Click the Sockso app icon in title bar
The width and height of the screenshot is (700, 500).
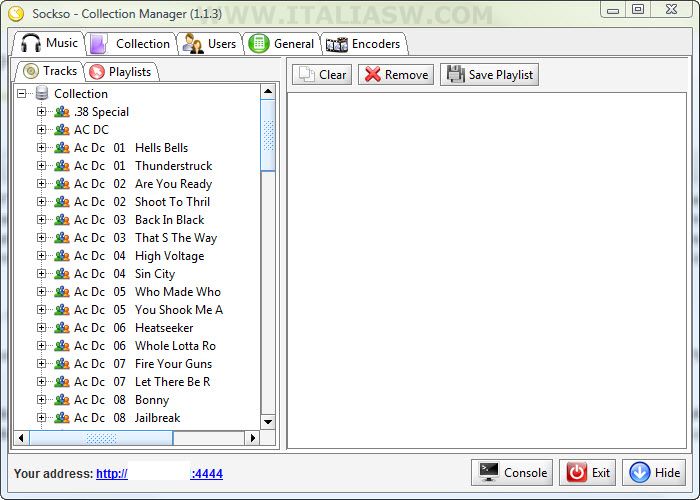click(16, 13)
